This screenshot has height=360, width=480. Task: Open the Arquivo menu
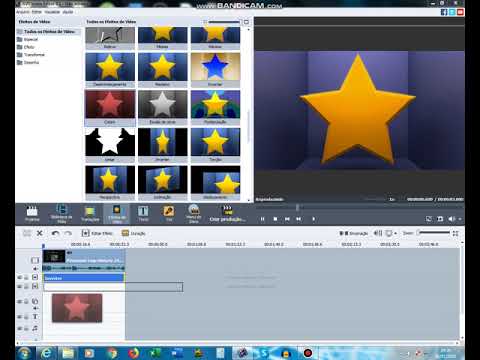(23, 12)
